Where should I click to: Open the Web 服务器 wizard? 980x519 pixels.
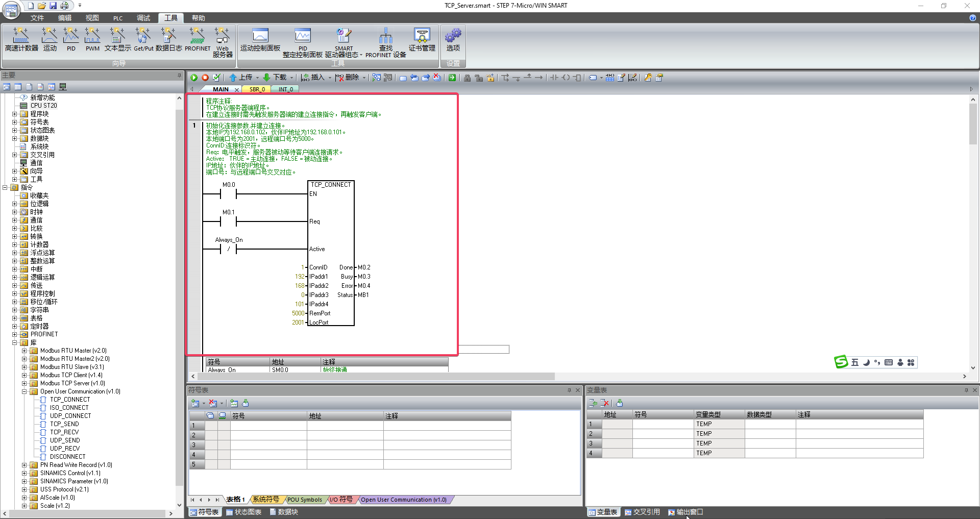[x=223, y=42]
